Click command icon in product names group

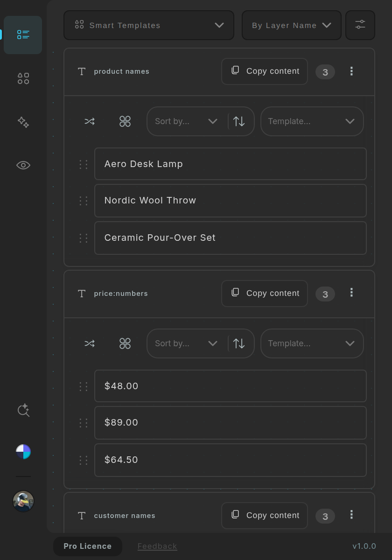point(125,121)
